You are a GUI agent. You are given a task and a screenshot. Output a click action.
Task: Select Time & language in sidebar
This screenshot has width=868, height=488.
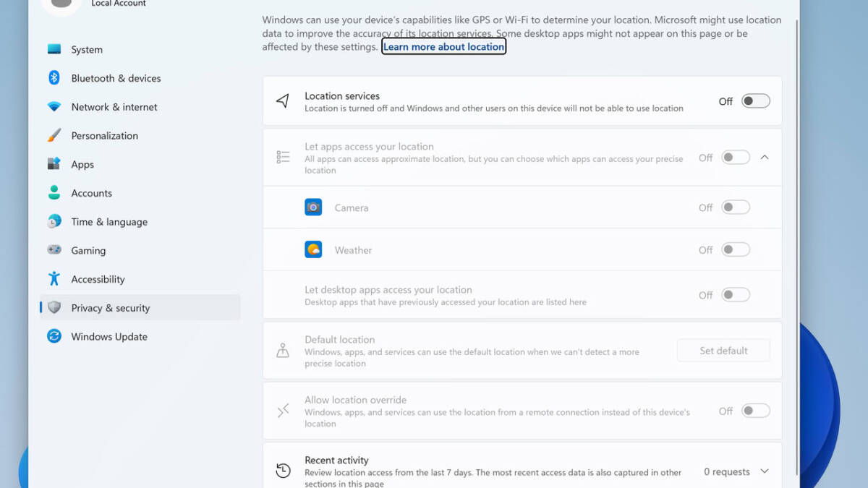(x=140, y=222)
